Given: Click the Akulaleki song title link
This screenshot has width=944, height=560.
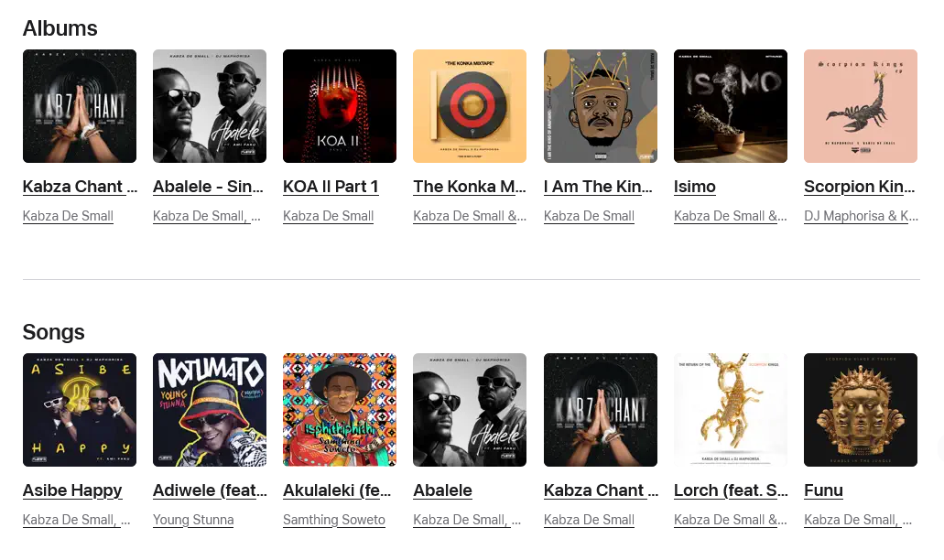Looking at the screenshot, I should (337, 490).
